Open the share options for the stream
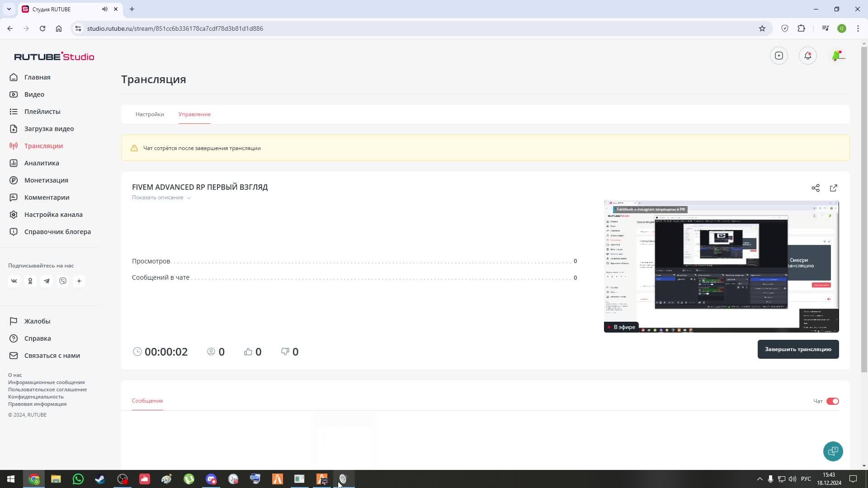This screenshot has height=488, width=868. point(816,188)
